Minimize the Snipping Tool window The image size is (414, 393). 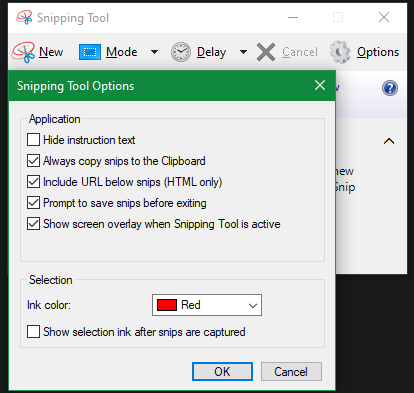click(293, 17)
